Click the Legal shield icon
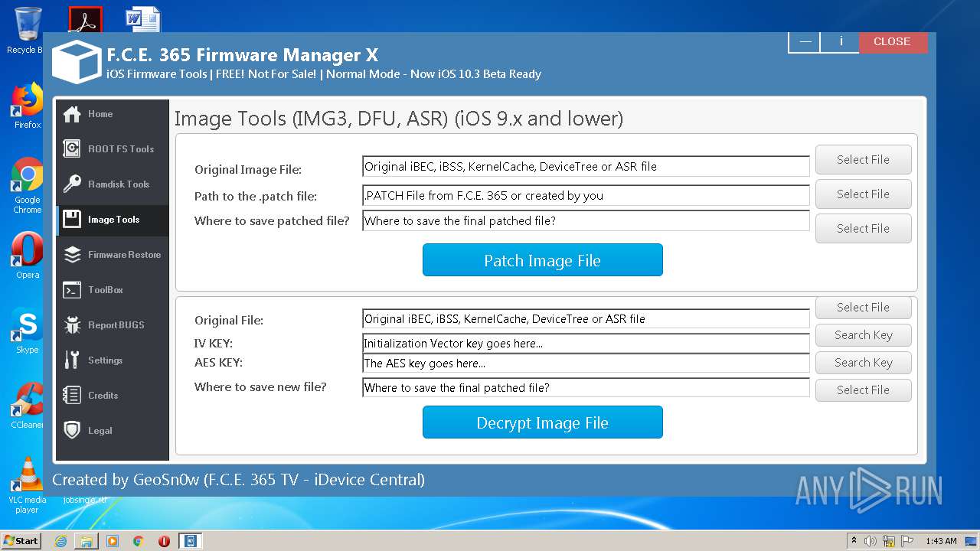 pos(72,431)
